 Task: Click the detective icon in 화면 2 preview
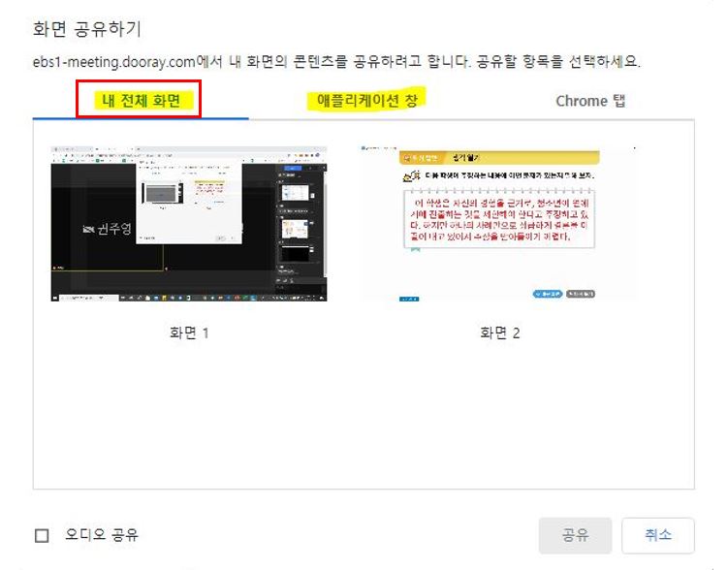click(x=411, y=176)
